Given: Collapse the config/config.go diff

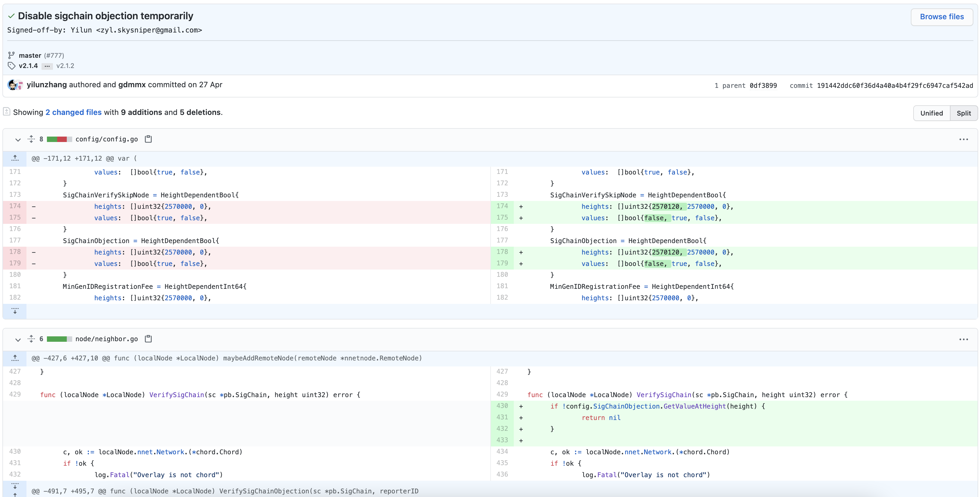Looking at the screenshot, I should [17, 139].
